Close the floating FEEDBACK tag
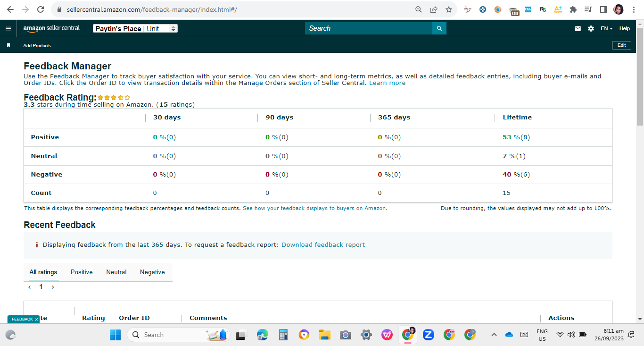Image resolution: width=644 pixels, height=346 pixels. coord(36,320)
